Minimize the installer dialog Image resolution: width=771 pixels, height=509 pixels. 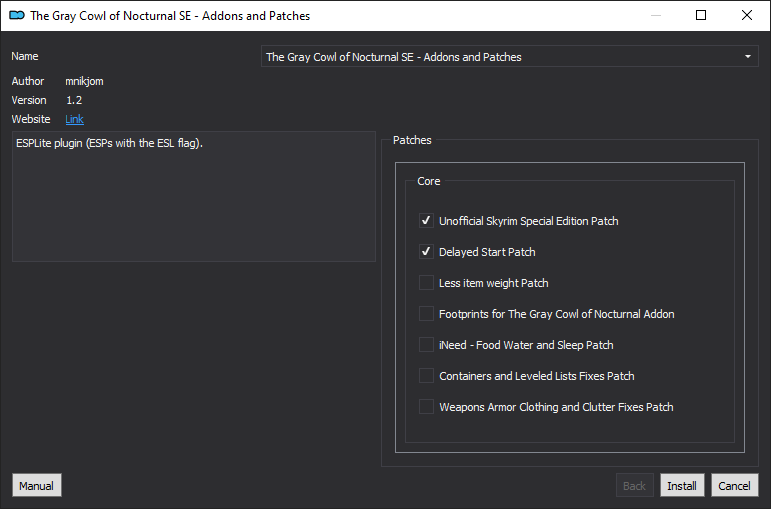pos(656,15)
